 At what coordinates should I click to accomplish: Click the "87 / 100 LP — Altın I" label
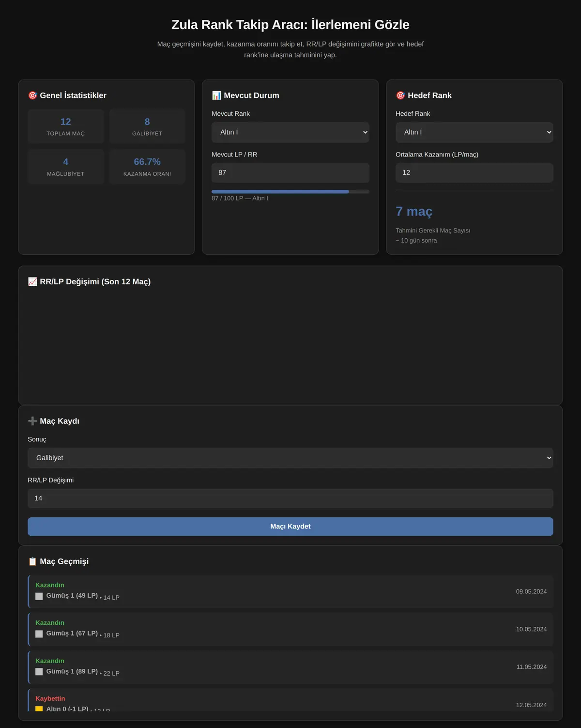pos(240,198)
